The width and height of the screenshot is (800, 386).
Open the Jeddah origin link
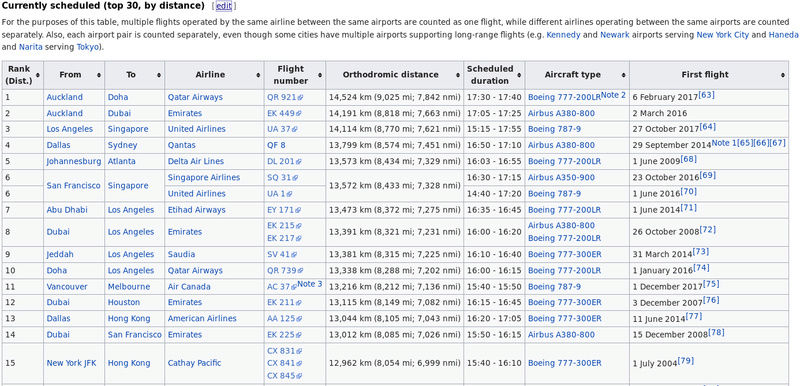(x=60, y=254)
